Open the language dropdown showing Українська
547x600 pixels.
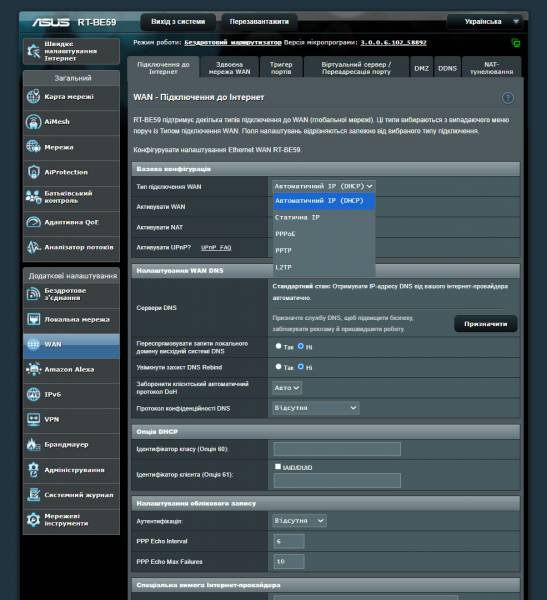pyautogui.click(x=487, y=21)
